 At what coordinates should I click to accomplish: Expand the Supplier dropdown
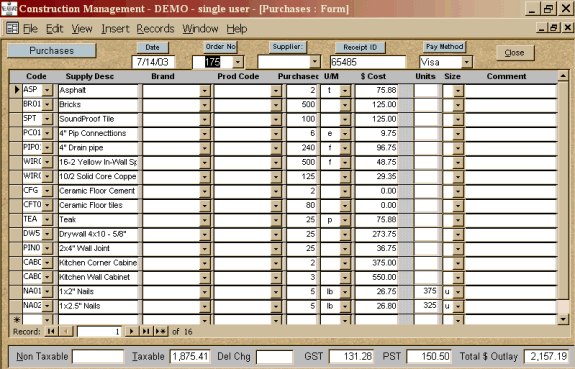click(x=315, y=62)
